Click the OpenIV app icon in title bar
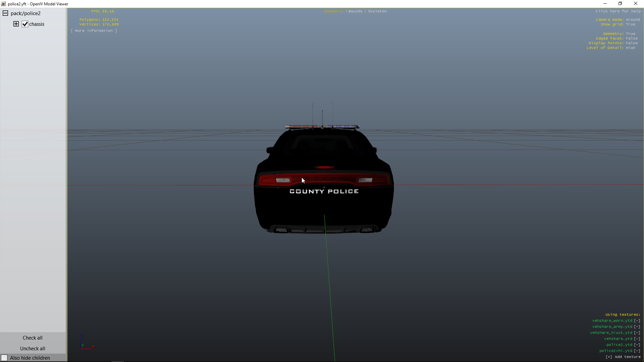644x362 pixels. click(3, 4)
